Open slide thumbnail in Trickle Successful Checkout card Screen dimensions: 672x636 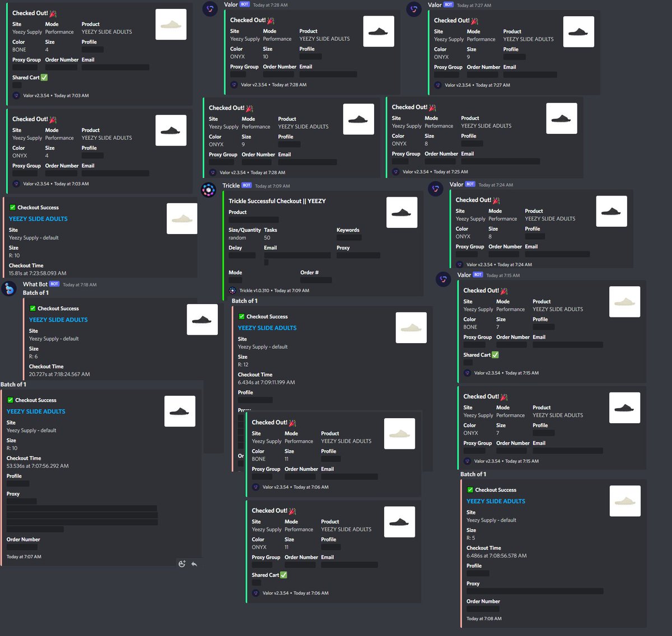pos(402,212)
